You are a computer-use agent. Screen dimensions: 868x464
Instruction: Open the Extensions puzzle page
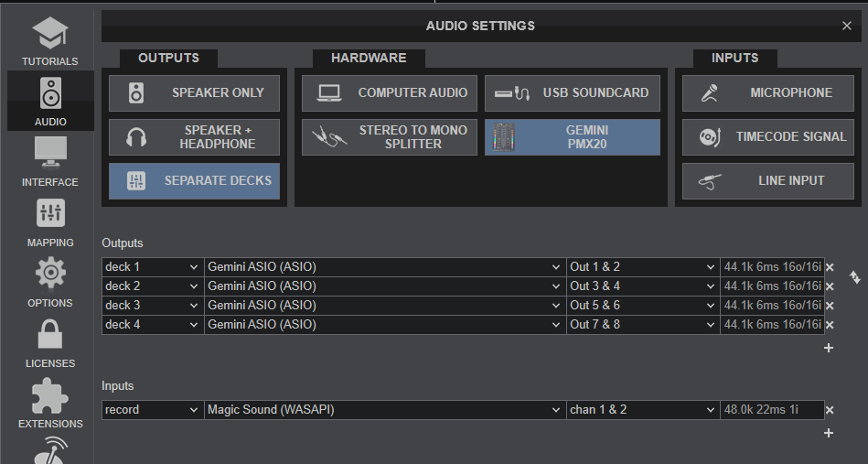50,403
